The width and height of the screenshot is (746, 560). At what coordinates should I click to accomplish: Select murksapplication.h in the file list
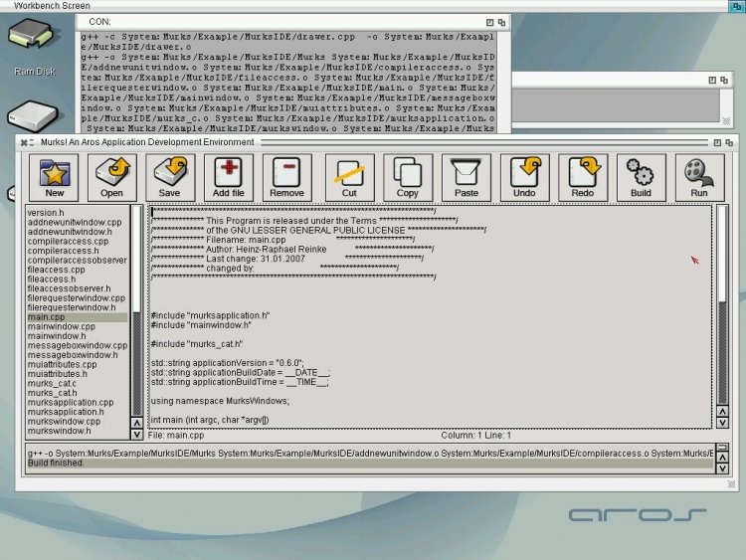77,412
